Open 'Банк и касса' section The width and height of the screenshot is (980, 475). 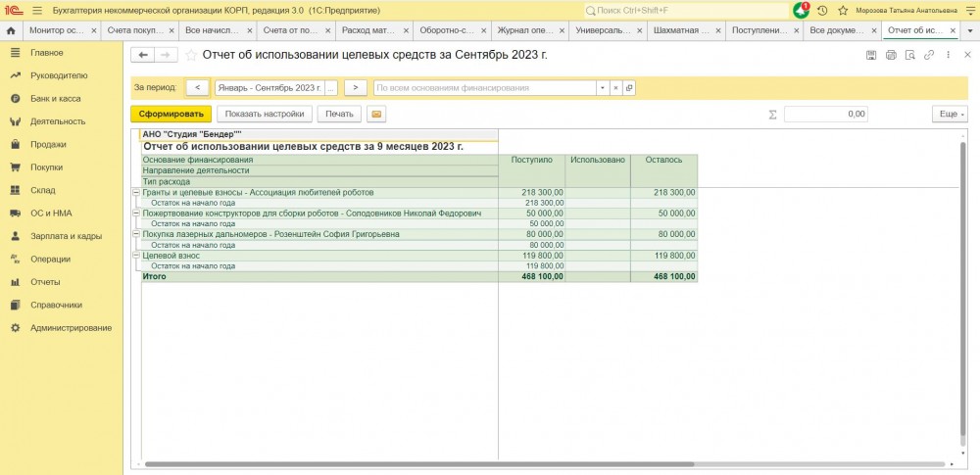(55, 99)
